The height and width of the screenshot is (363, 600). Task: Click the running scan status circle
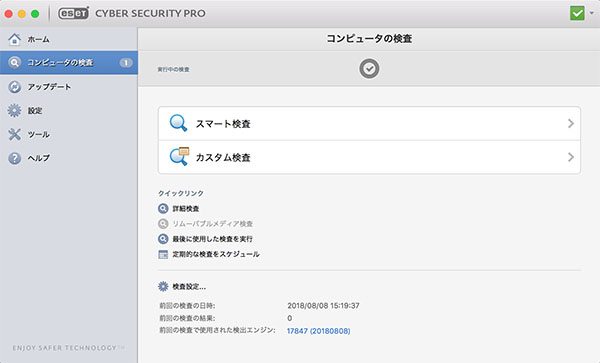click(x=369, y=69)
